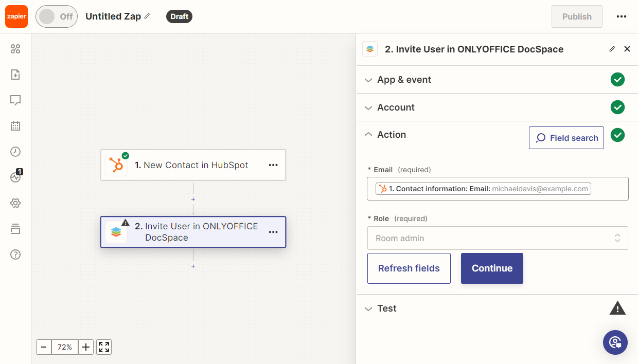The height and width of the screenshot is (364, 638).
Task: Edit the Untitled Zap name pencil icon
Action: 147,16
